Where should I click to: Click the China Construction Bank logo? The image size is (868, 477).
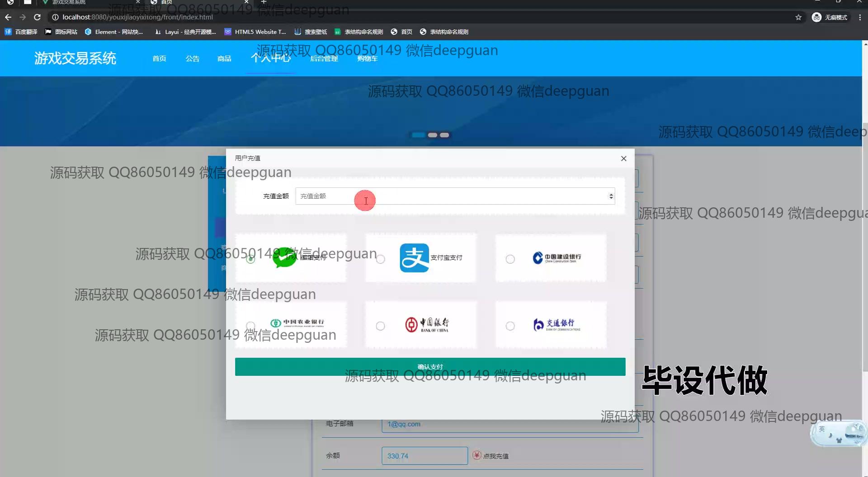(x=557, y=258)
